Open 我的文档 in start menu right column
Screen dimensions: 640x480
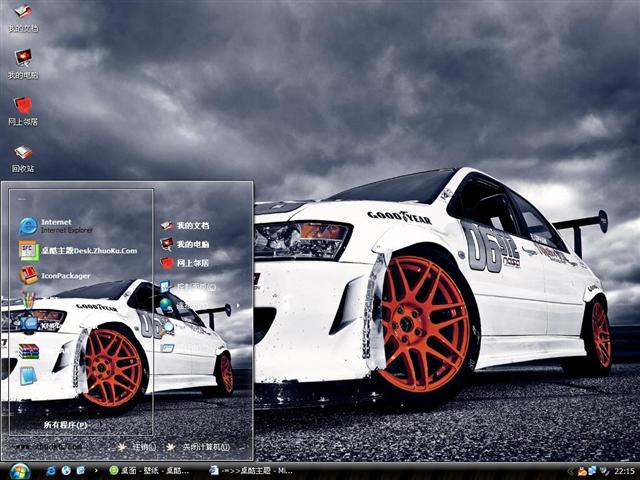click(192, 226)
